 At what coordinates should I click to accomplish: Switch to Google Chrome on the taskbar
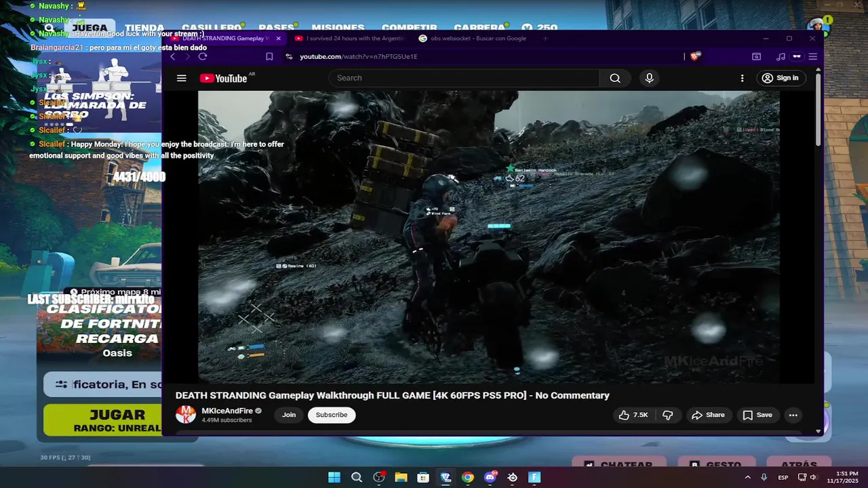pos(468,477)
